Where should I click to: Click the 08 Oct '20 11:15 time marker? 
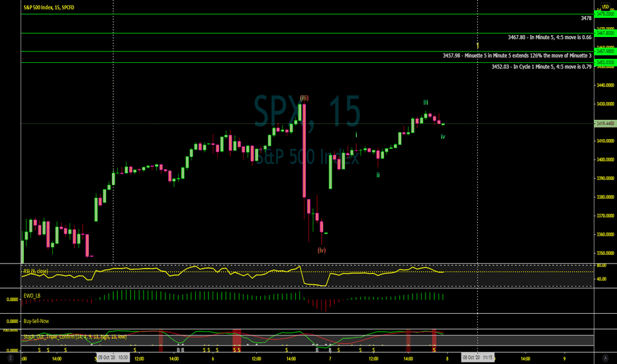(x=478, y=357)
